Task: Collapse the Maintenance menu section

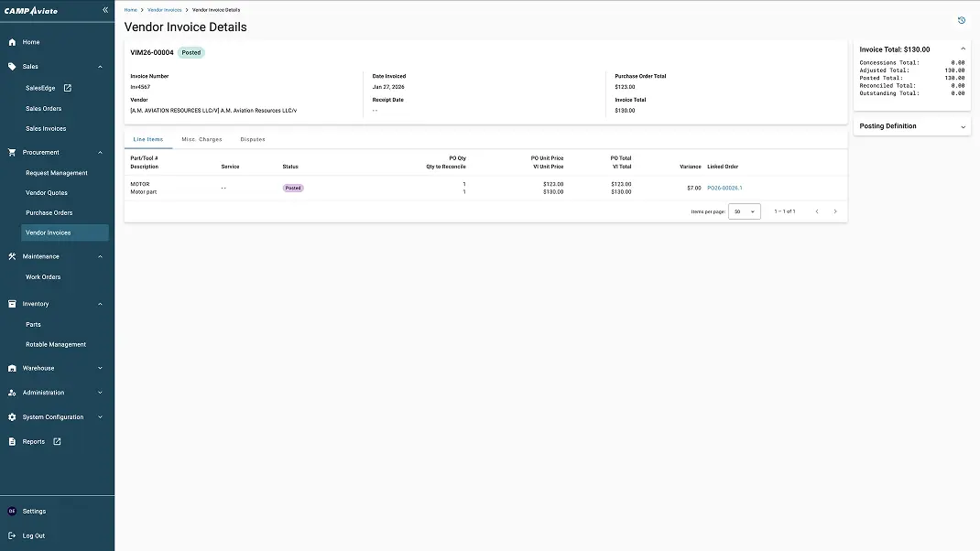Action: point(100,257)
